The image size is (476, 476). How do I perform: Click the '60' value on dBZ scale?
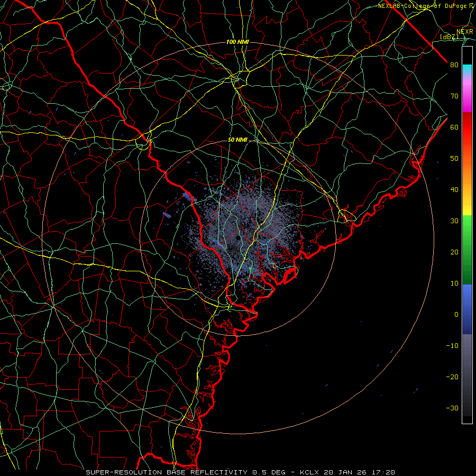pyautogui.click(x=454, y=127)
